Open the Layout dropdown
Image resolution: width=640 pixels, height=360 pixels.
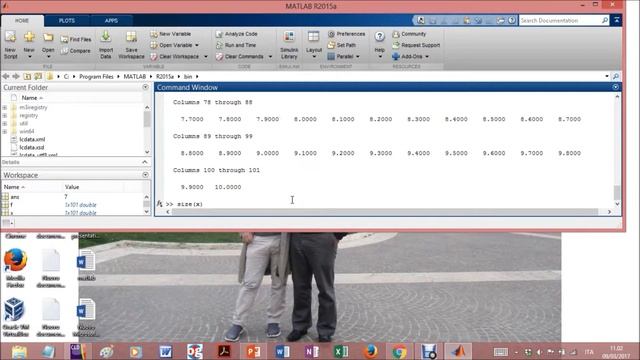[x=314, y=56]
